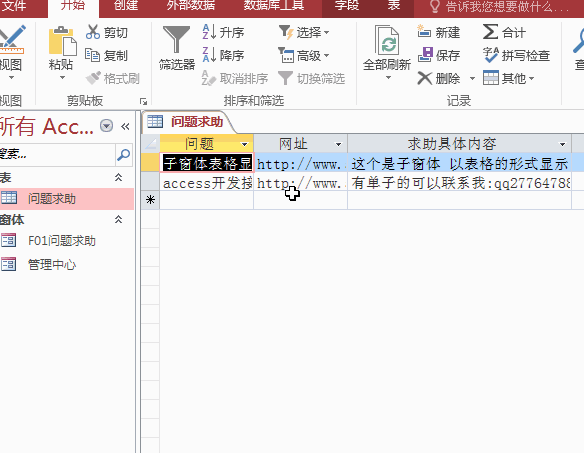Click the New record button
This screenshot has width=584, height=453.
(439, 32)
